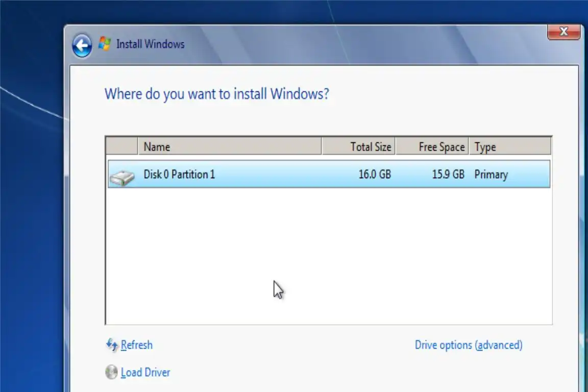Sort by the Type column header
Viewport: 588px width, 392px height.
pyautogui.click(x=510, y=146)
